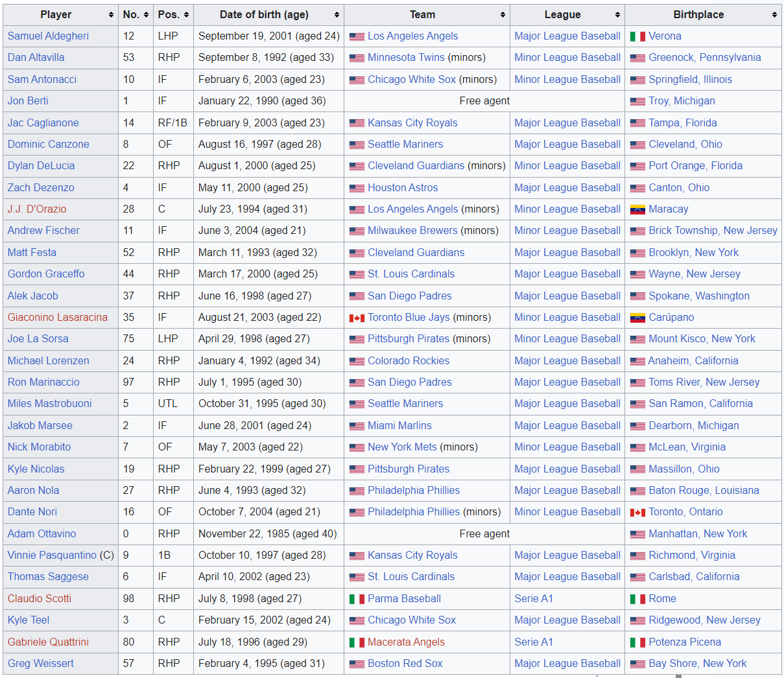
Task: Open Spokane, Washington birthplace link
Action: [x=699, y=296]
